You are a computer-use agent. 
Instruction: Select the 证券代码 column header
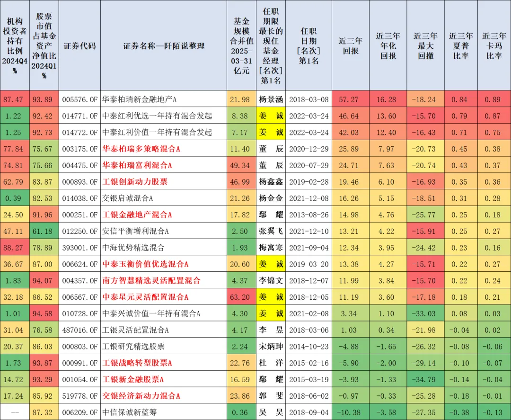coord(80,45)
